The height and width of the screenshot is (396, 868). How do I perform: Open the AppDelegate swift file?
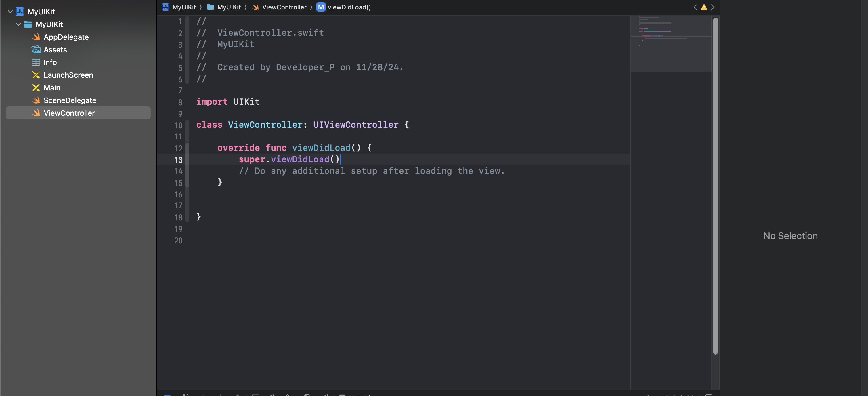pos(66,37)
